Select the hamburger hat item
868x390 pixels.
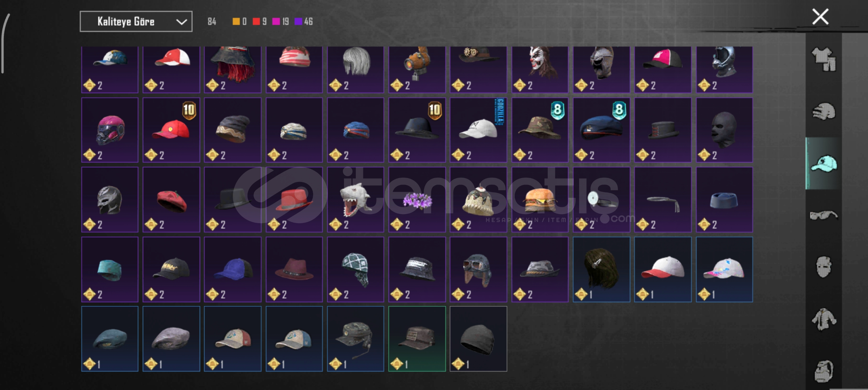[x=540, y=199]
